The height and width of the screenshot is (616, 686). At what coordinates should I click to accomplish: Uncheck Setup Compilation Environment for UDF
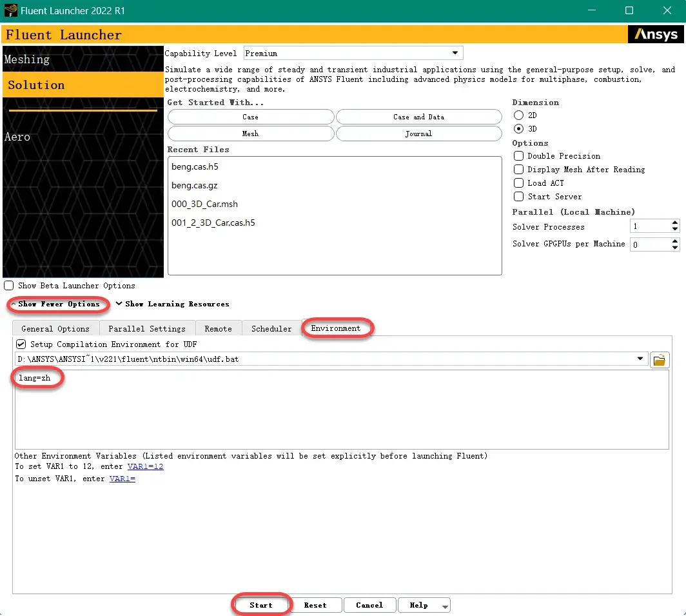pyautogui.click(x=21, y=344)
